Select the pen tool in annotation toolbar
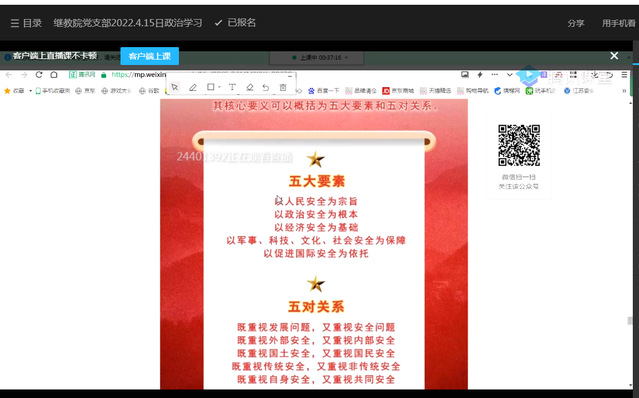This screenshot has width=639, height=398. pos(193,87)
